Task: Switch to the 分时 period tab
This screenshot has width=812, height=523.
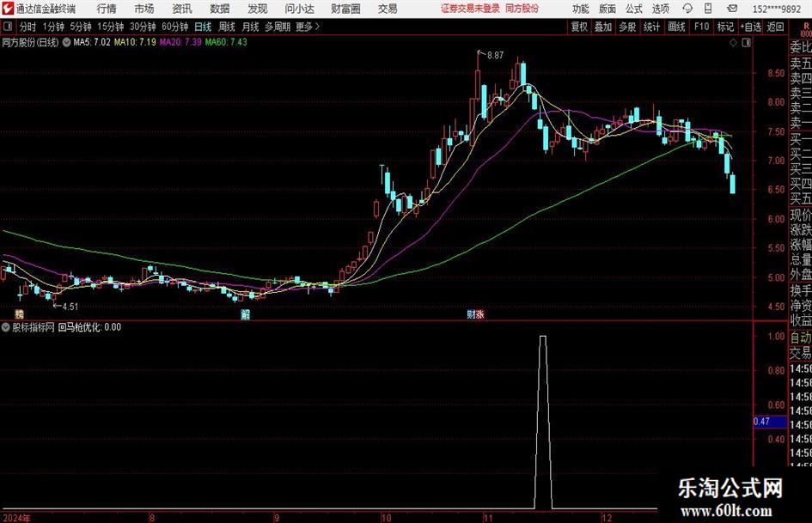Action: coord(27,27)
